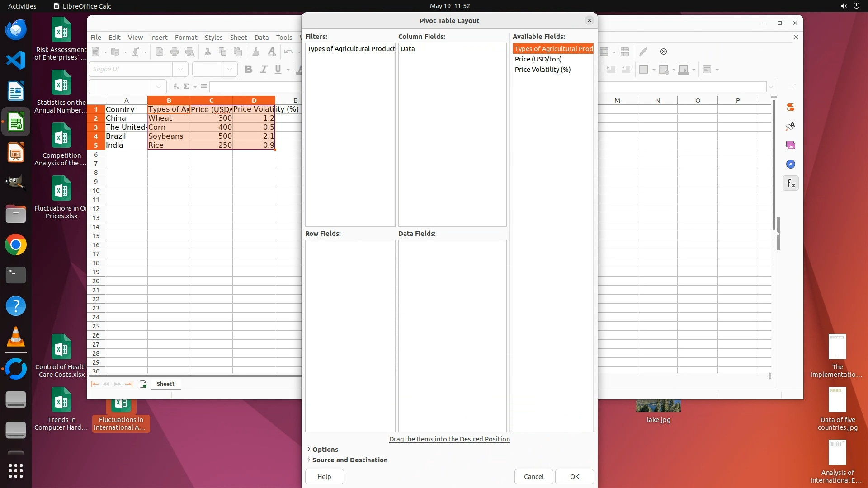Click the Print icon in the toolbar
This screenshot has height=488, width=868.
point(175,52)
